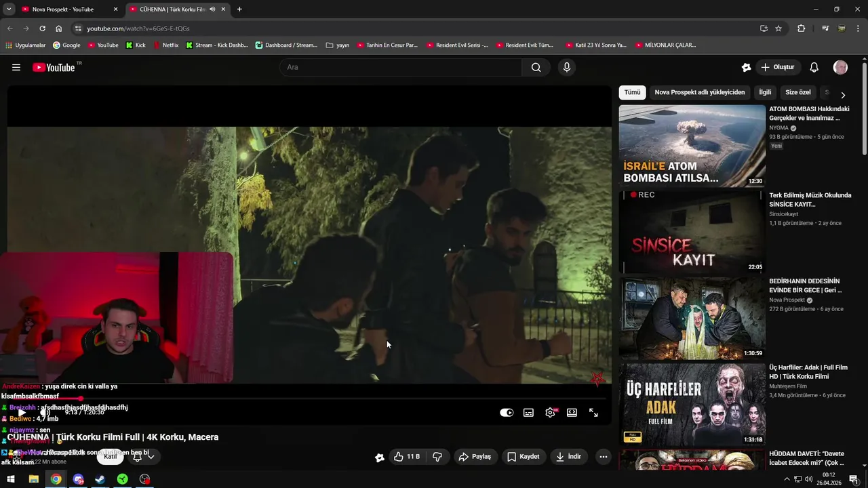The height and width of the screenshot is (488, 868).
Task: Open Chrome three-dot menu
Action: [858, 28]
